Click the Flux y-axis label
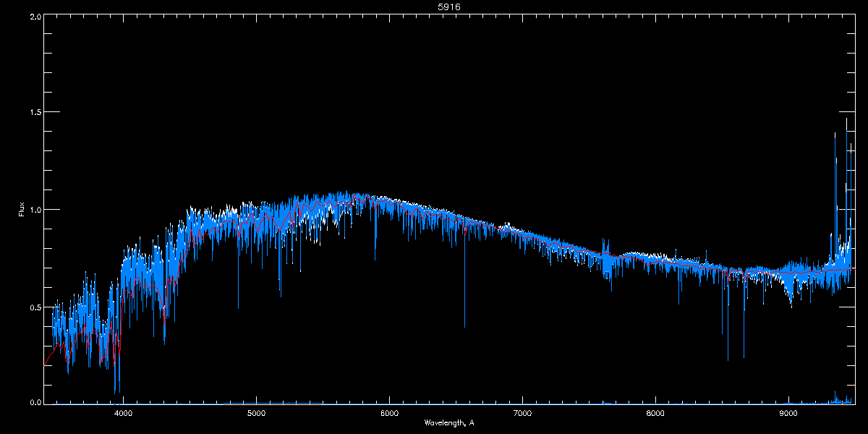 tap(22, 210)
